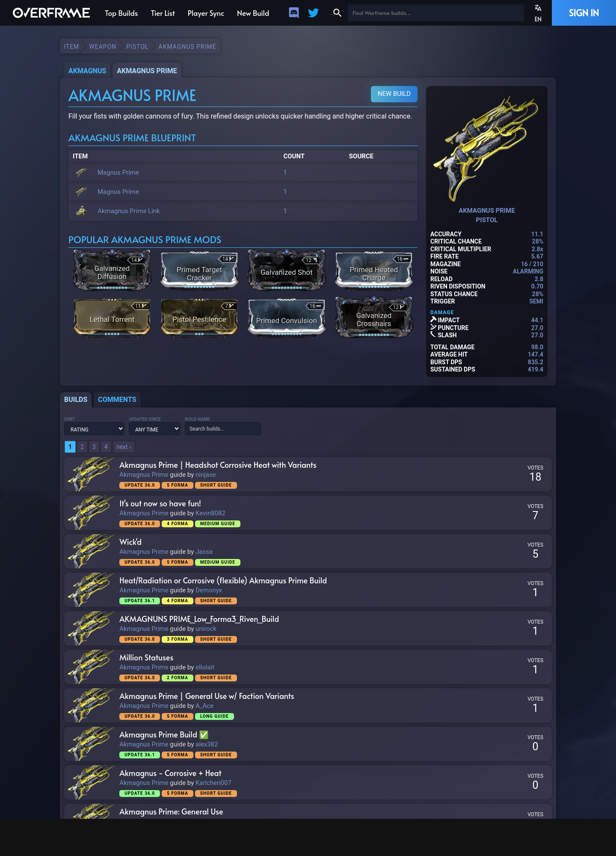Screen dimensions: 616x856
Task: Click Akmagnus Prime Link item icon
Action: pyautogui.click(x=81, y=211)
